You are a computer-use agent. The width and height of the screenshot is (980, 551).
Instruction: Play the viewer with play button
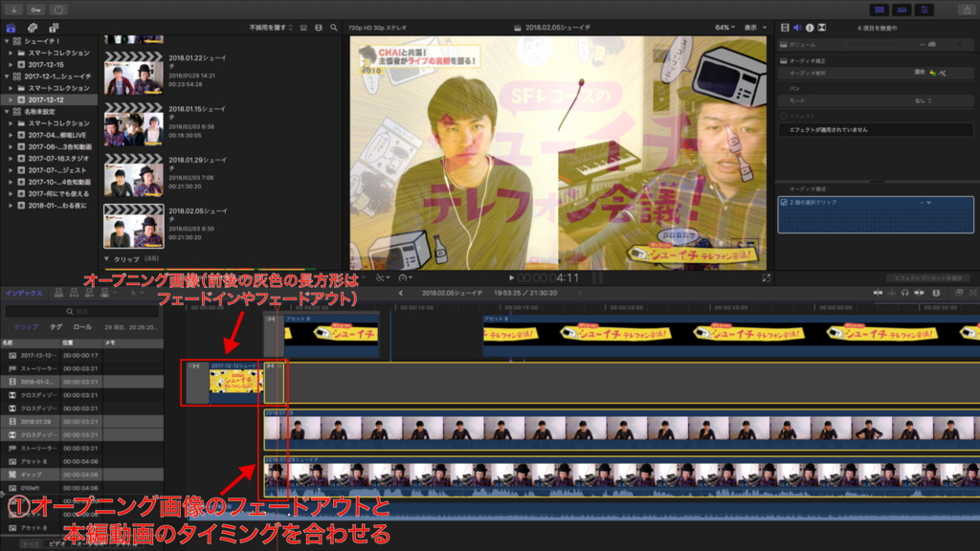(x=511, y=278)
